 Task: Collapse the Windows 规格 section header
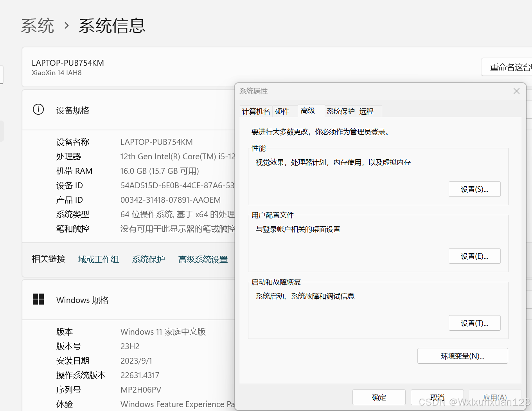(x=129, y=300)
